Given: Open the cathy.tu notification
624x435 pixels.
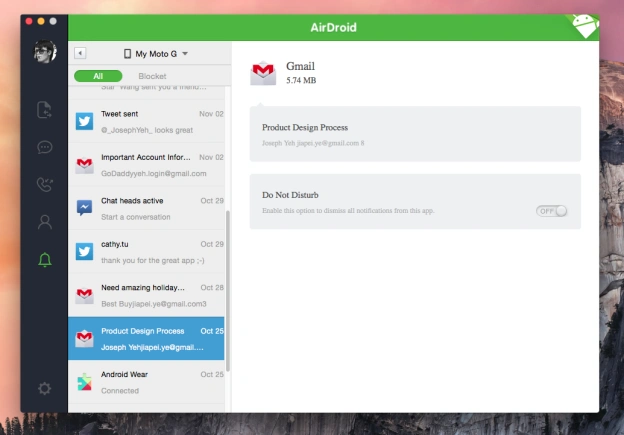Looking at the screenshot, I should pos(146,252).
